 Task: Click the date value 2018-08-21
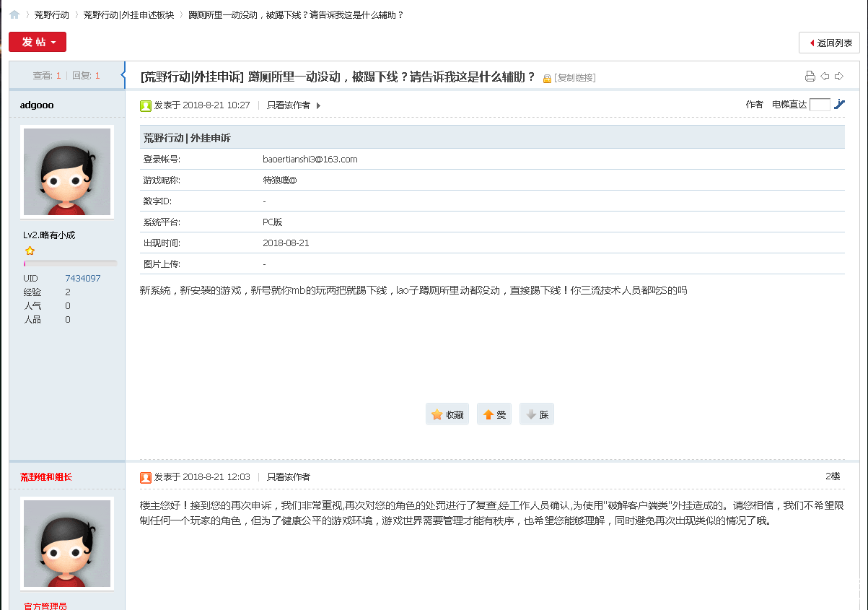click(286, 243)
